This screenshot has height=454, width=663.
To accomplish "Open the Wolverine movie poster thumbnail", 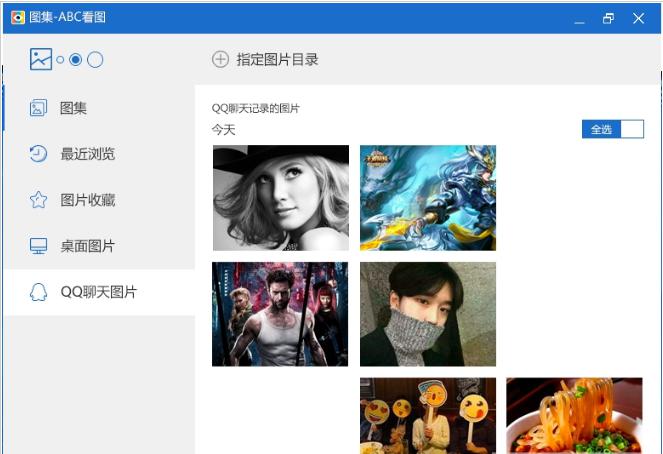I will pyautogui.click(x=280, y=314).
